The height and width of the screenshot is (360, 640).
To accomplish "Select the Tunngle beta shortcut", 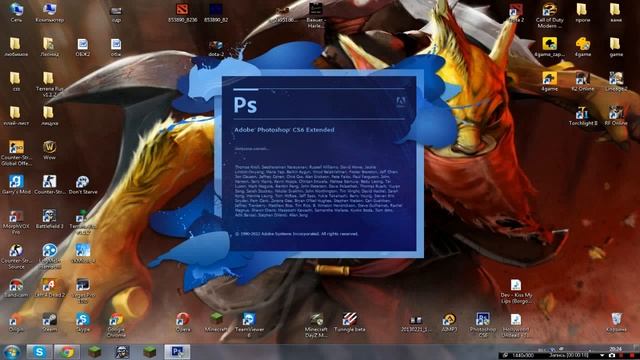I will [x=349, y=322].
